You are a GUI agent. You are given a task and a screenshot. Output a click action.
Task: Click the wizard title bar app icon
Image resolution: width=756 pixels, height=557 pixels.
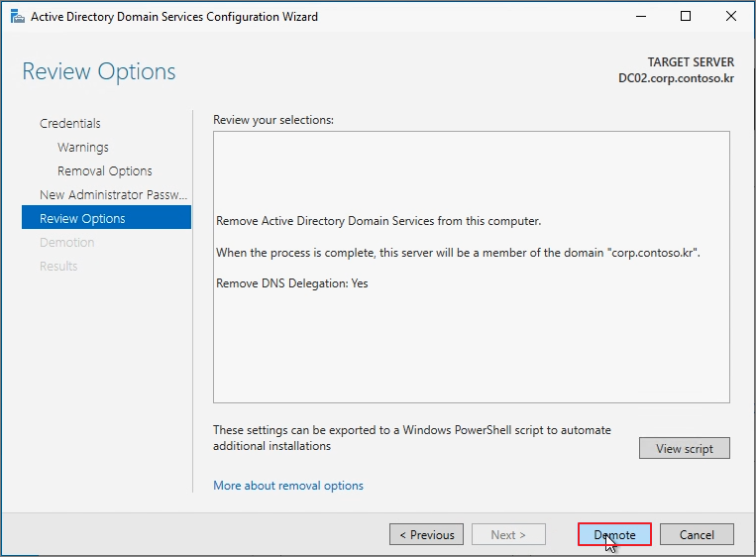pos(18,17)
